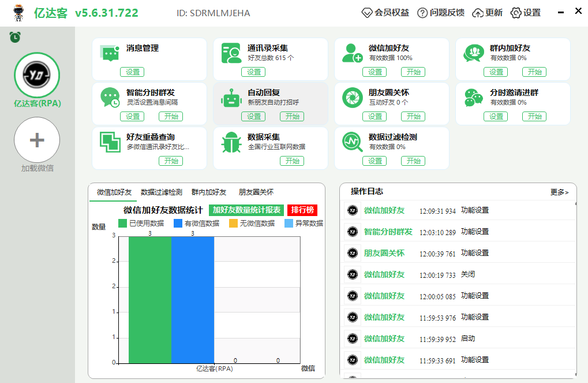Switch to 群内加好友 chart tab
The width and height of the screenshot is (588, 383).
(209, 192)
